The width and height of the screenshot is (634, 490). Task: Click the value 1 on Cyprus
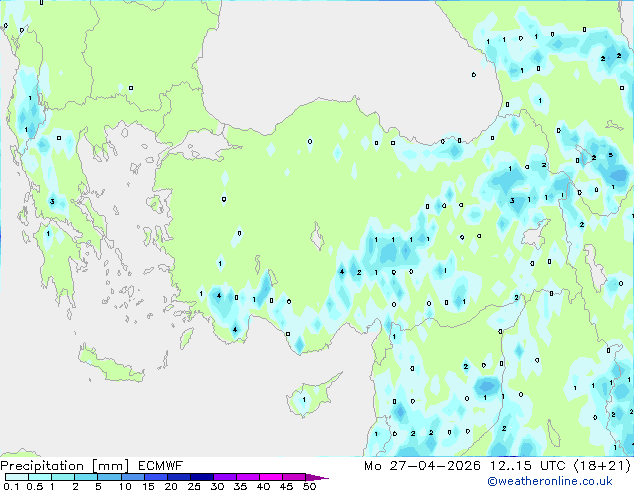click(x=304, y=400)
